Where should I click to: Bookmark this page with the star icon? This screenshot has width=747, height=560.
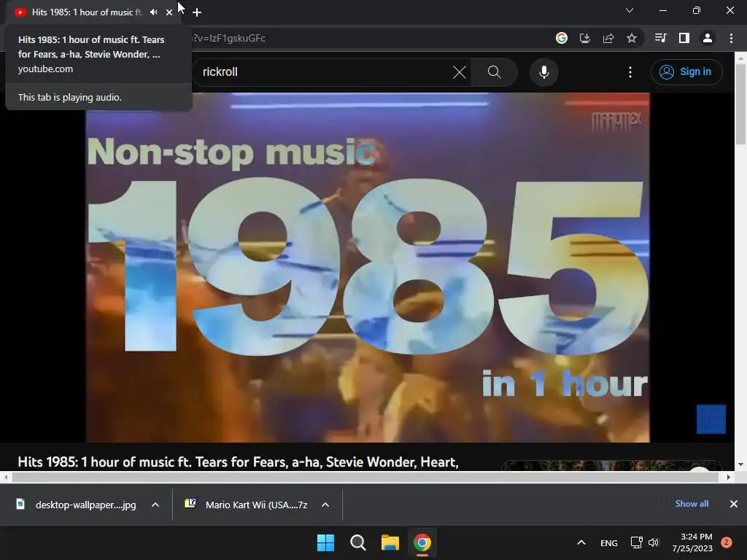click(632, 38)
